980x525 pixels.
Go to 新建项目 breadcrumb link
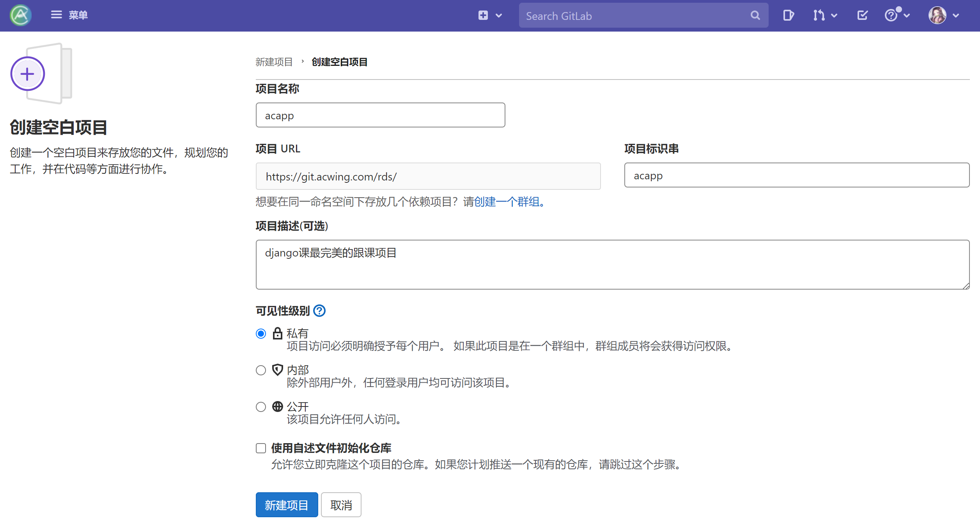tap(274, 62)
